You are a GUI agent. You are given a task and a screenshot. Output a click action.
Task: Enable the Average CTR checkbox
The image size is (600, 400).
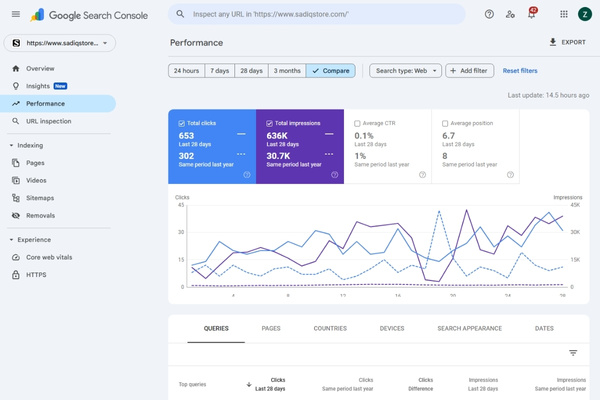[x=359, y=123]
